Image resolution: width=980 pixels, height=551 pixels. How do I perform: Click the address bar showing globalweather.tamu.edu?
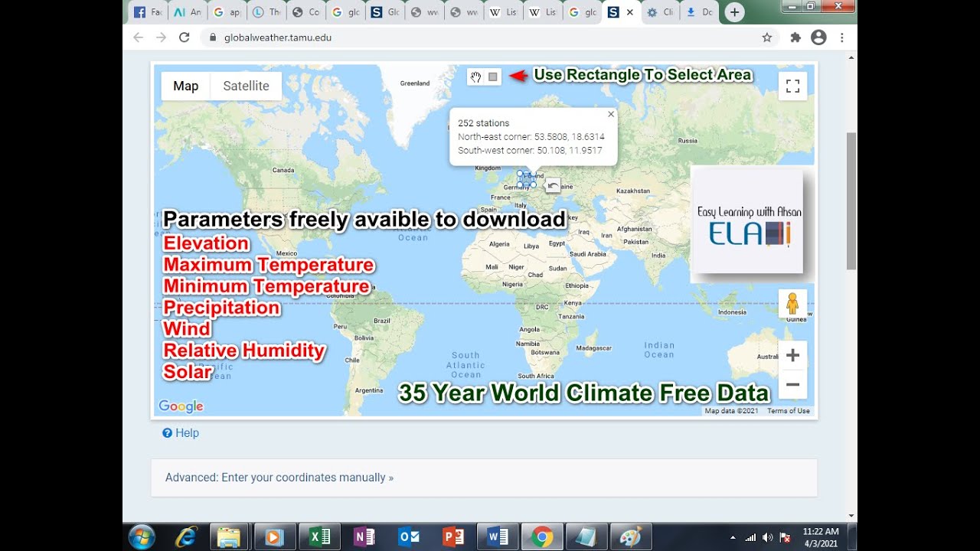coord(490,37)
